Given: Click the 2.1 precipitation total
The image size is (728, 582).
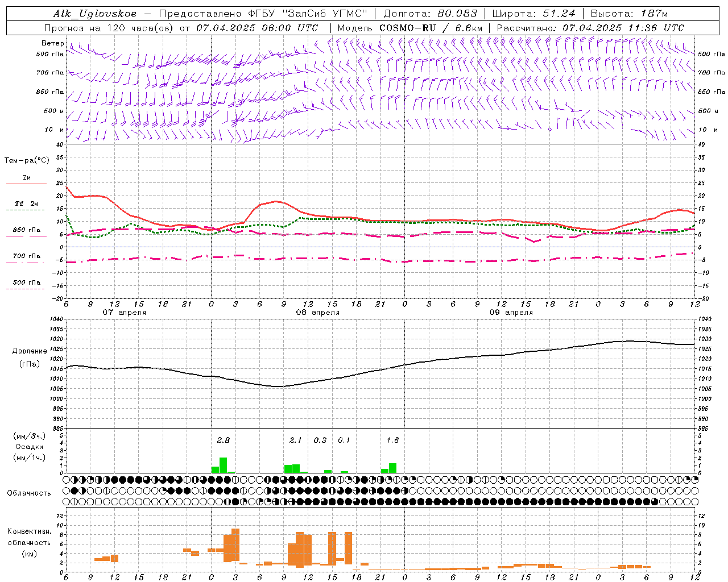Looking at the screenshot, I should click(x=295, y=440).
